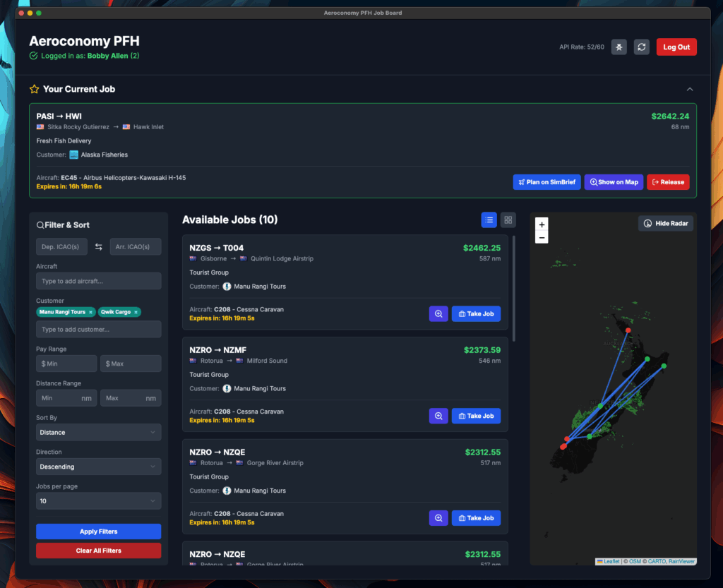Click the refresh jobs icon
The height and width of the screenshot is (588, 723).
641,47
